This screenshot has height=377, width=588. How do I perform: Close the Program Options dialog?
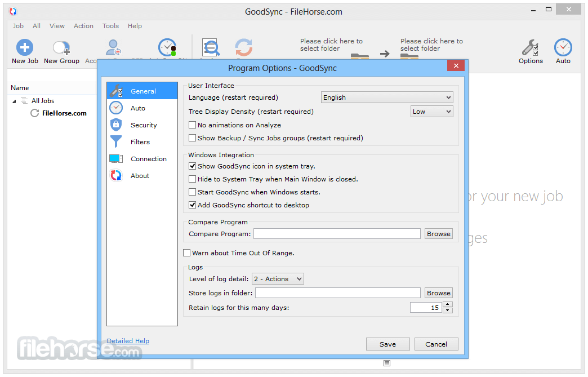(456, 65)
